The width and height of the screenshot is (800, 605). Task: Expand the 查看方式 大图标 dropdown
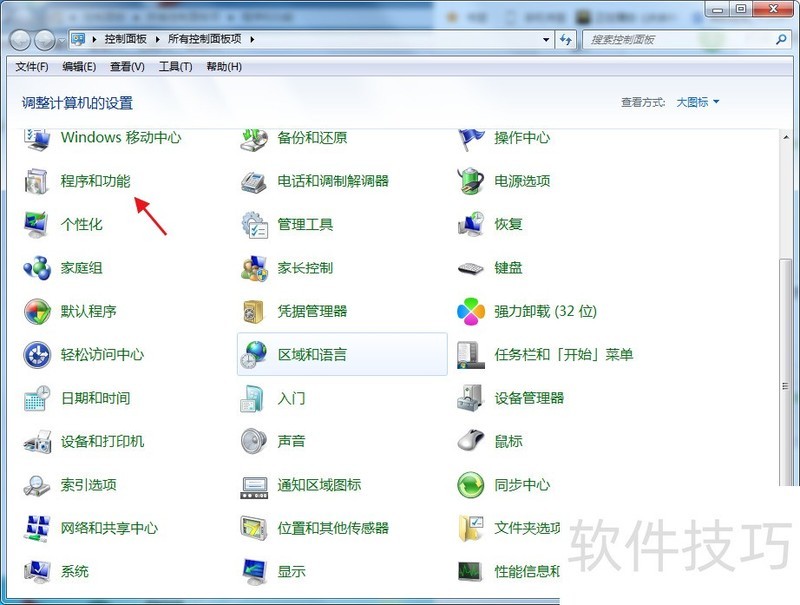coord(698,102)
